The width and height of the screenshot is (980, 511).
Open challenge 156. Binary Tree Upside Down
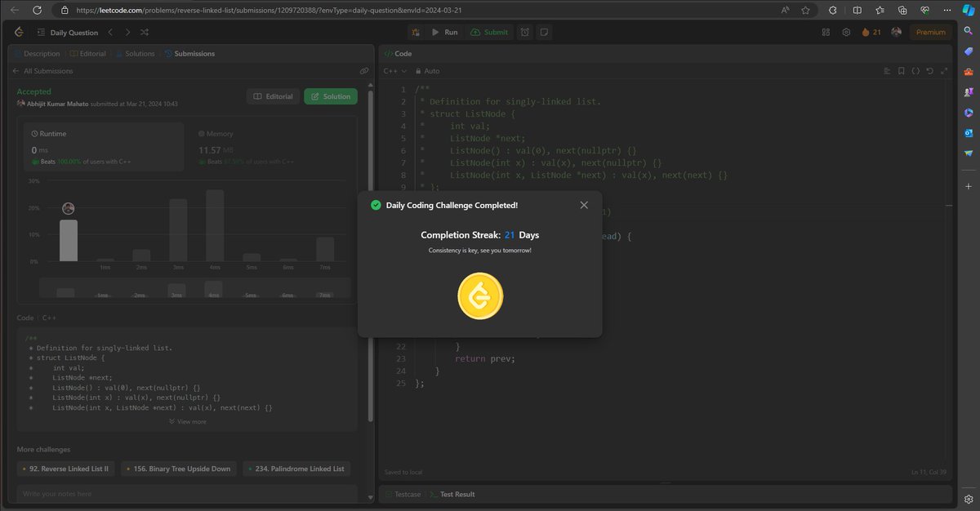tap(180, 469)
